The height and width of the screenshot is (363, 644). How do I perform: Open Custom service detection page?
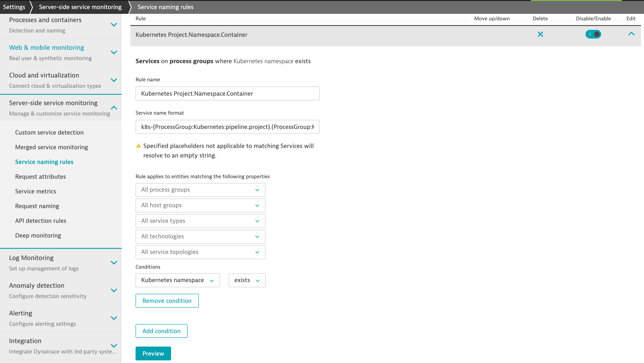pos(49,132)
